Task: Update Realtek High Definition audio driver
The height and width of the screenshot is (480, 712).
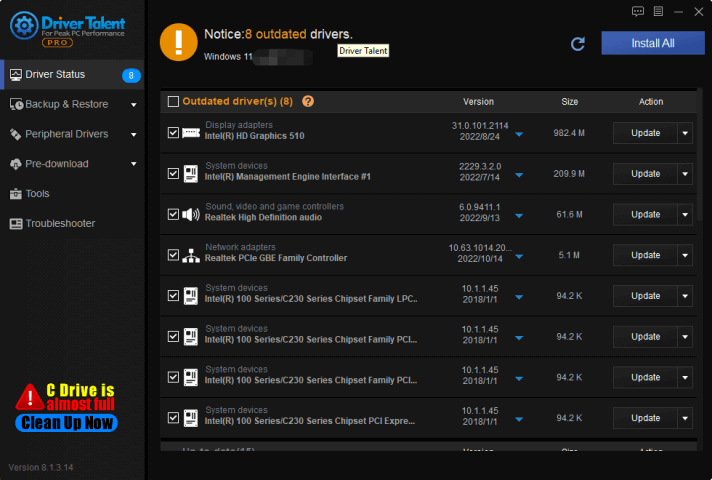Action: coord(645,214)
